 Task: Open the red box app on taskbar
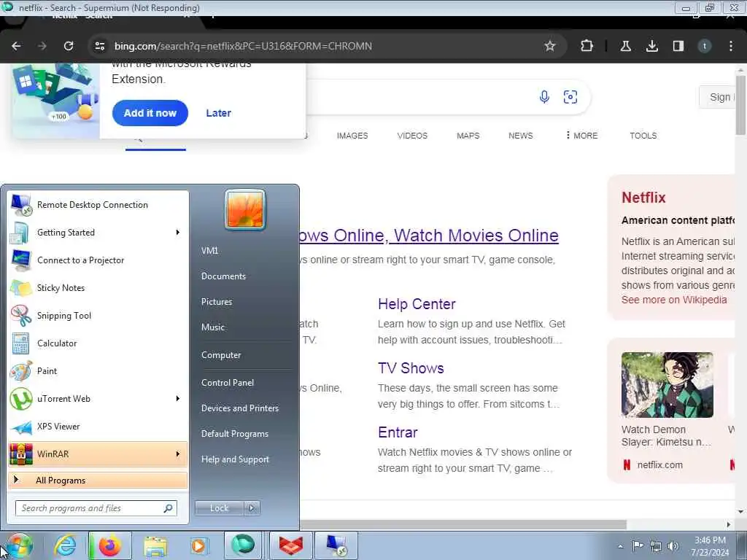click(290, 545)
